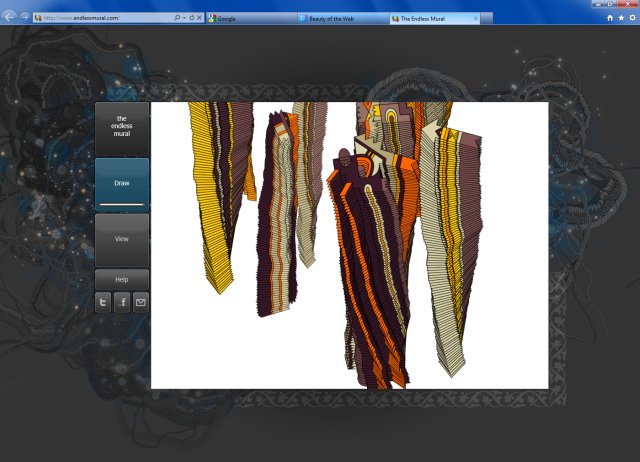This screenshot has height=462, width=640.
Task: Click the address bar search magnifier icon
Action: (x=177, y=18)
